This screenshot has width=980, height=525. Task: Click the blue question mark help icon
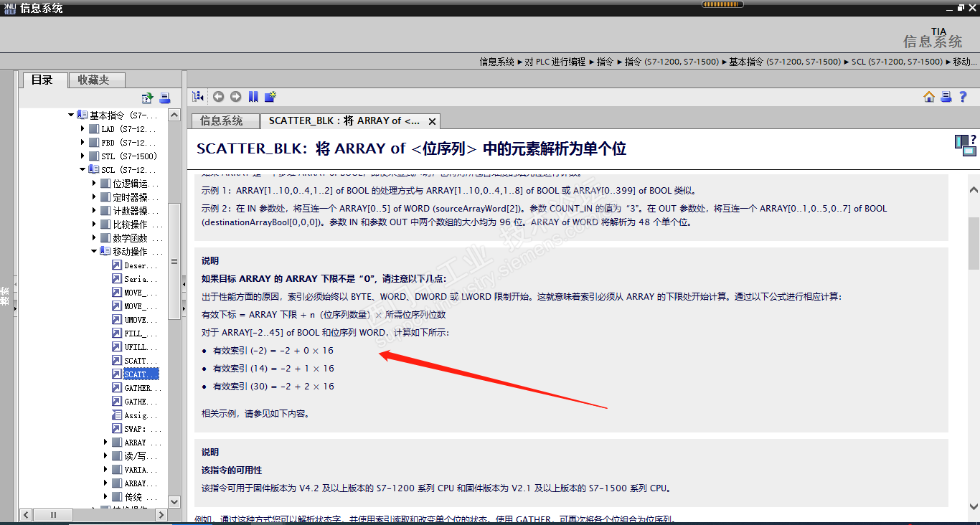click(963, 97)
